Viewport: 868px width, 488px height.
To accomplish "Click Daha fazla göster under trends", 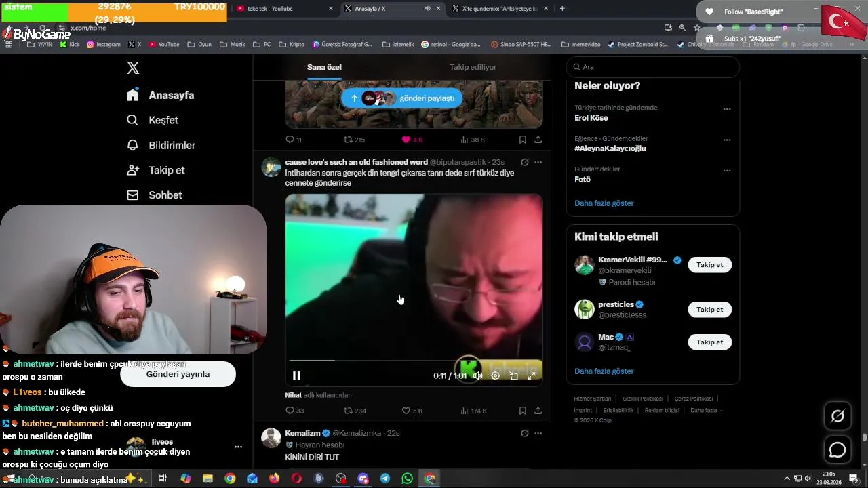I will pyautogui.click(x=604, y=203).
